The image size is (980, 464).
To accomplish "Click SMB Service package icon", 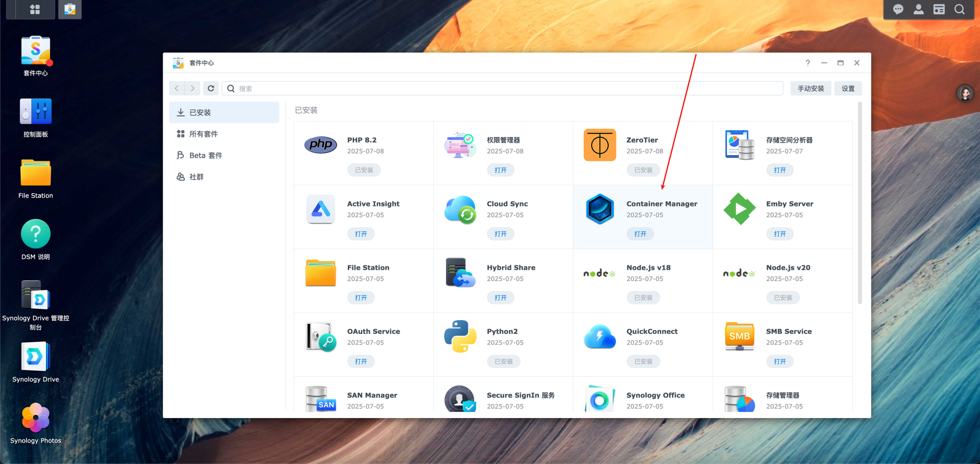I will pyautogui.click(x=739, y=336).
